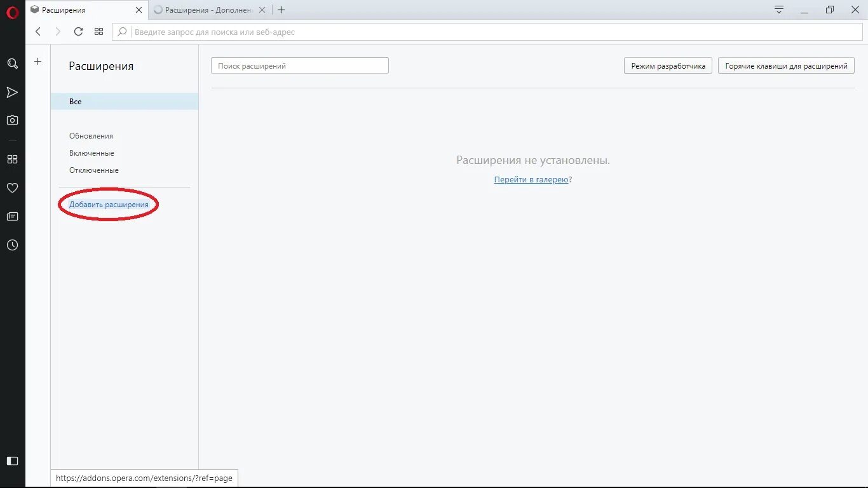Click the Перейти в галерею link
Screen dimensions: 868x488
point(531,180)
